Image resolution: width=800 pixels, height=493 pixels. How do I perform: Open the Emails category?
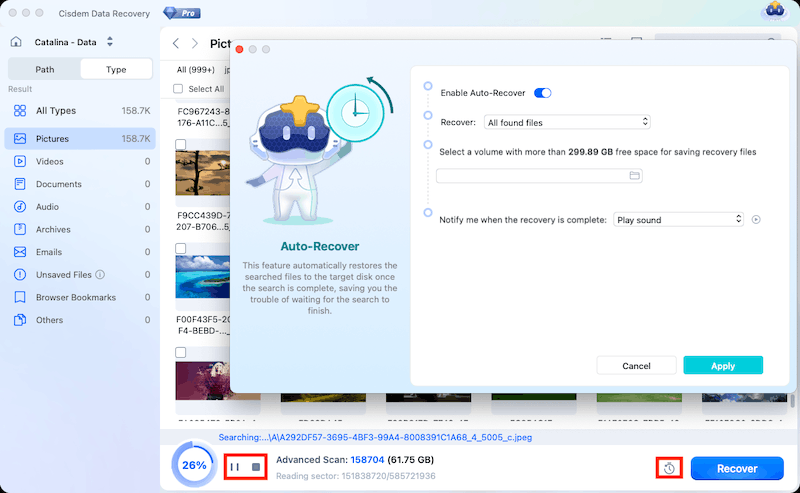coord(80,252)
